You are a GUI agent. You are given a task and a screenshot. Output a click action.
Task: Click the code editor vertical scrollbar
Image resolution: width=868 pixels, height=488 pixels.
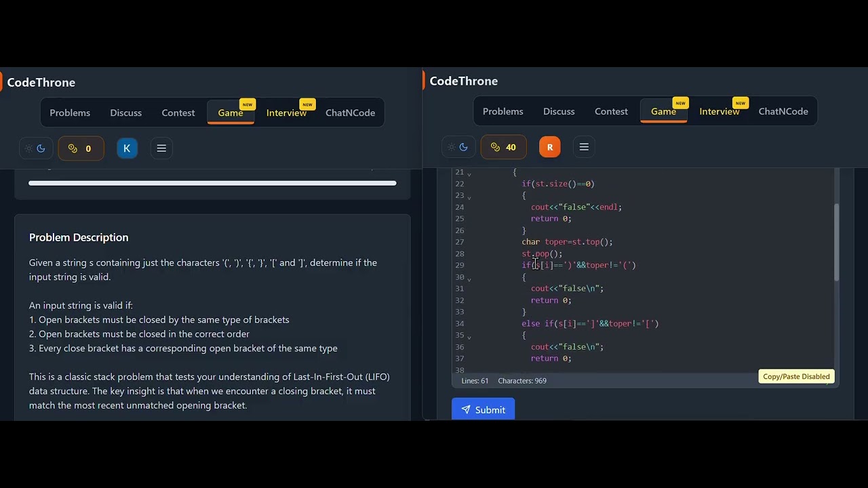coord(836,242)
